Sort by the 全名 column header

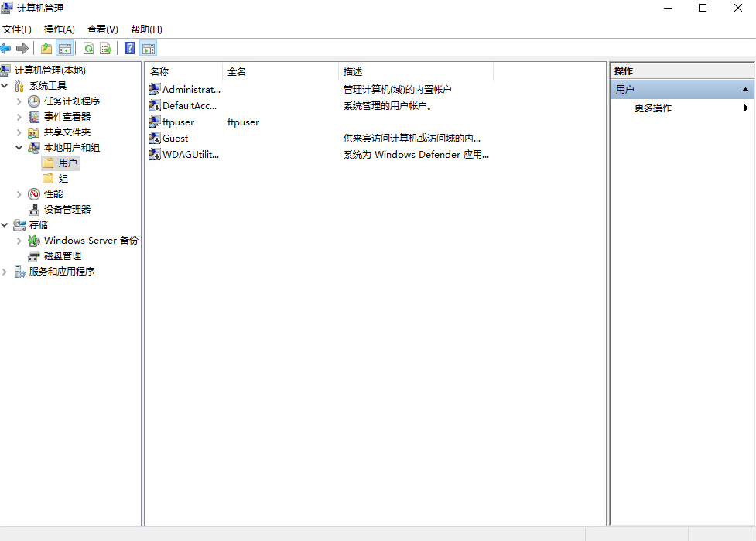[280, 72]
